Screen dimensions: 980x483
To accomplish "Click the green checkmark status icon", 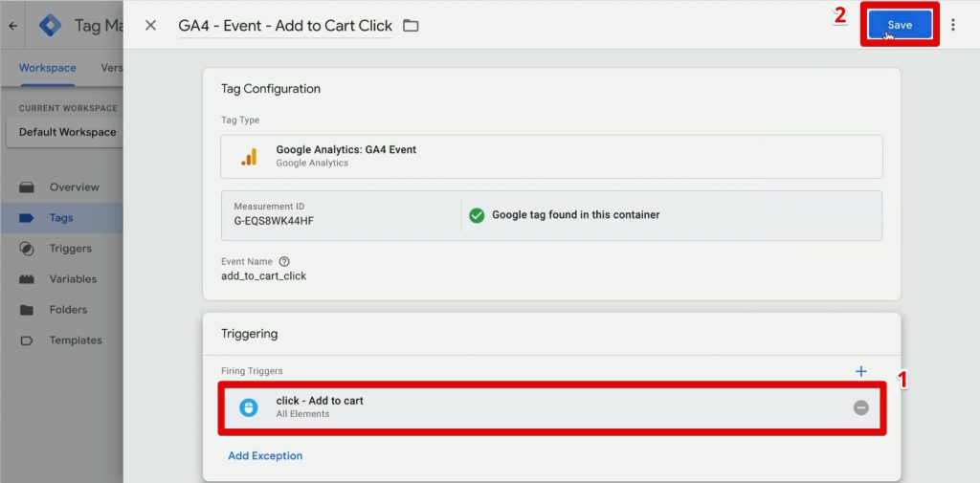I will point(477,215).
